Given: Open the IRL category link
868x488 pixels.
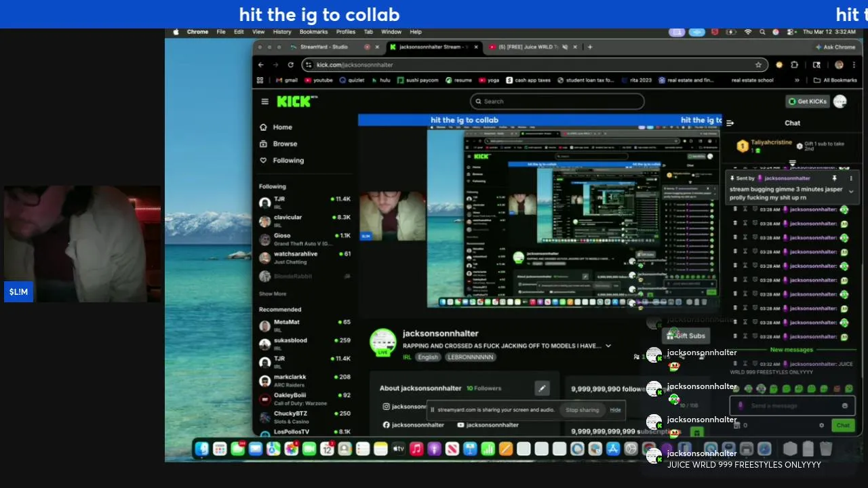Looking at the screenshot, I should click(407, 357).
